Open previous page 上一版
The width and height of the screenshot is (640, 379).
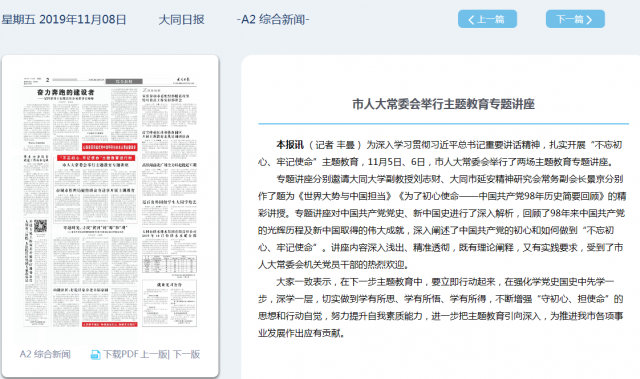[x=154, y=354]
